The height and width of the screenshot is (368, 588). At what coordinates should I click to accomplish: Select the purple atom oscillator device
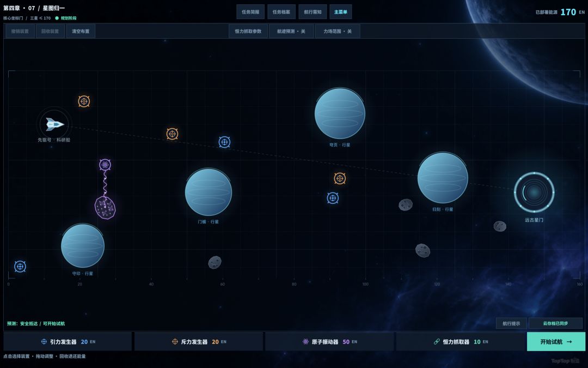(x=105, y=165)
